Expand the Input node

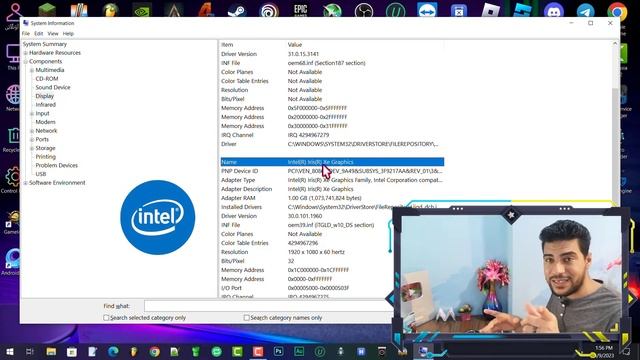(32, 113)
